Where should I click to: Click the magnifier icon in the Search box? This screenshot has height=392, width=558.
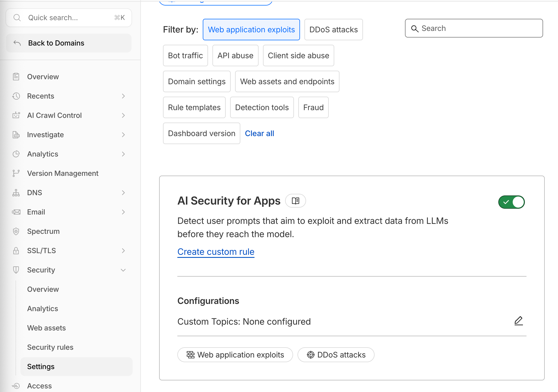tap(415, 28)
